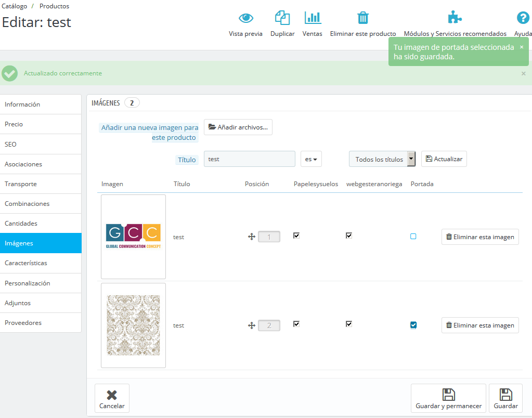Click Eliminar este producto trash icon
This screenshot has height=418, width=532.
[362, 18]
